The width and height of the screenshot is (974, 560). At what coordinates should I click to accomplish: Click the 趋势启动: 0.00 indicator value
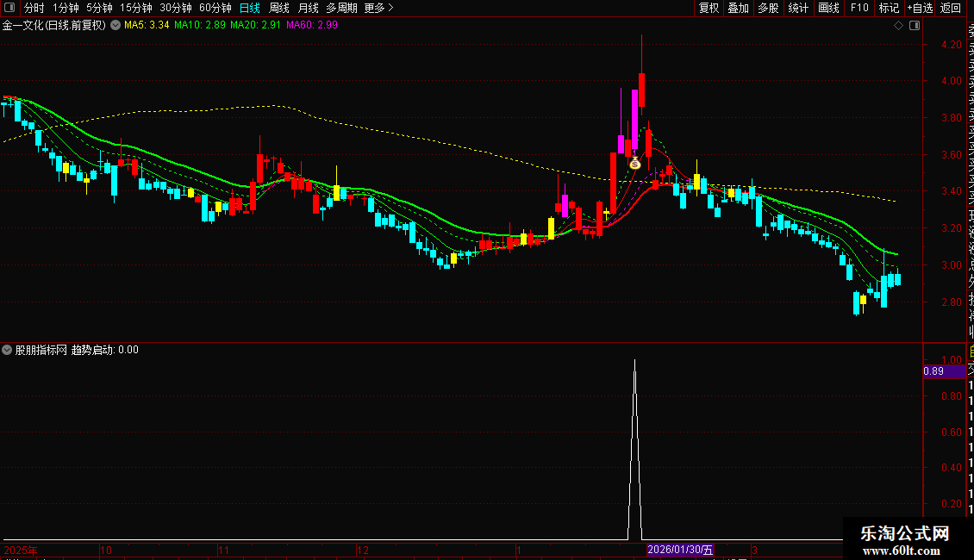click(x=105, y=350)
